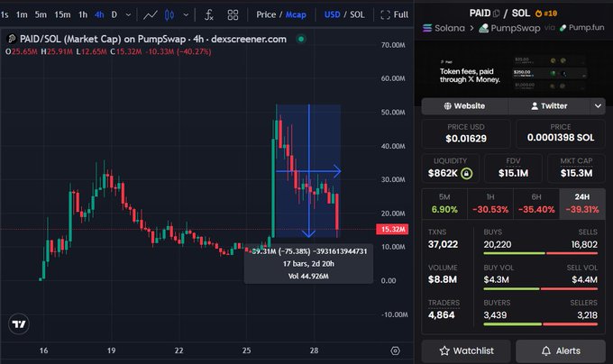The width and height of the screenshot is (613, 364).
Task: Click the liquidity lock icon
Action: pyautogui.click(x=466, y=173)
